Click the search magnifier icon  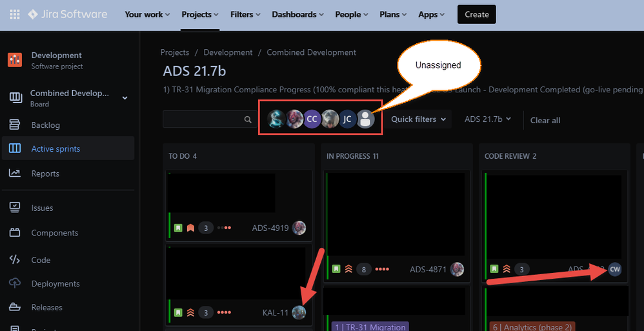[248, 119]
